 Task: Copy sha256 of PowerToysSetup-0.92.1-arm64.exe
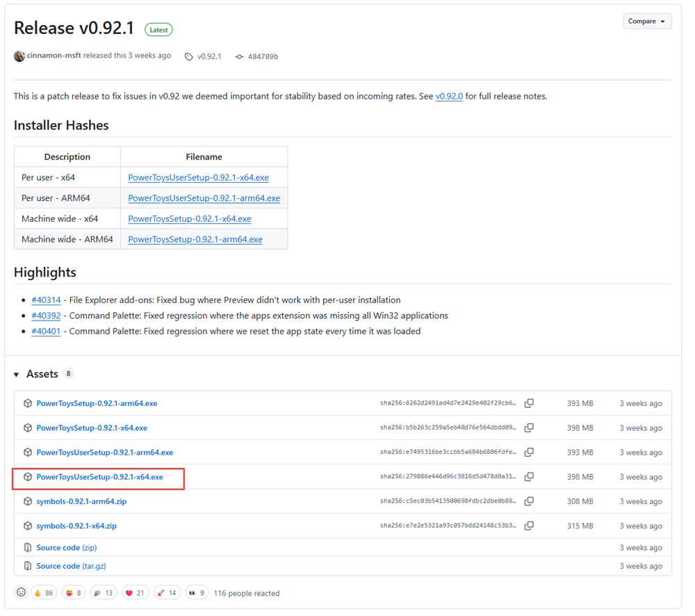click(529, 403)
